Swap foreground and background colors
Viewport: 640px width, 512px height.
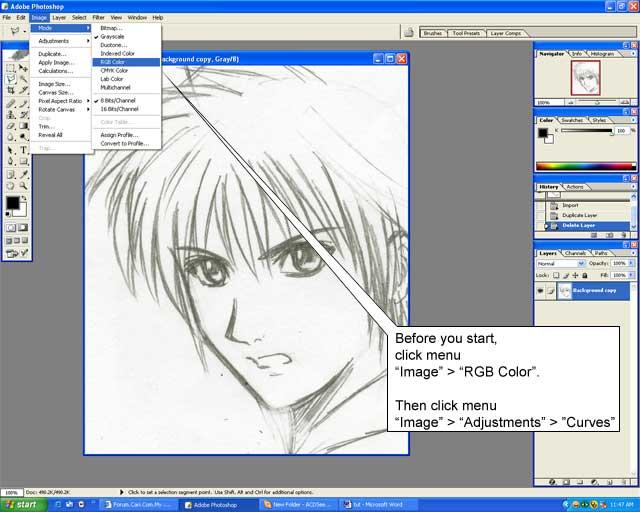[24, 198]
